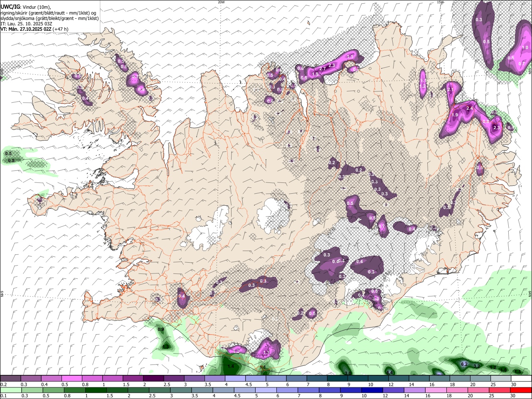Click the '2.1' snowfall value in the northeast
The image size is (532, 399).
tap(450, 89)
